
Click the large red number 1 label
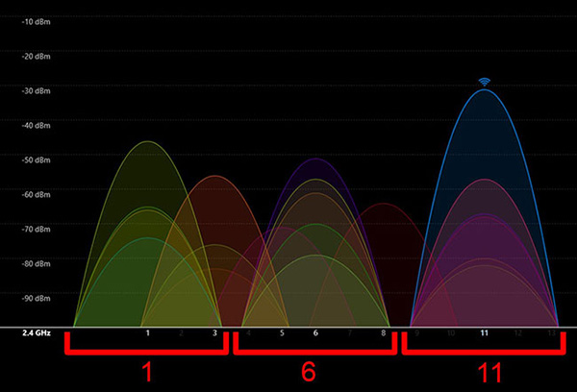pyautogui.click(x=146, y=373)
